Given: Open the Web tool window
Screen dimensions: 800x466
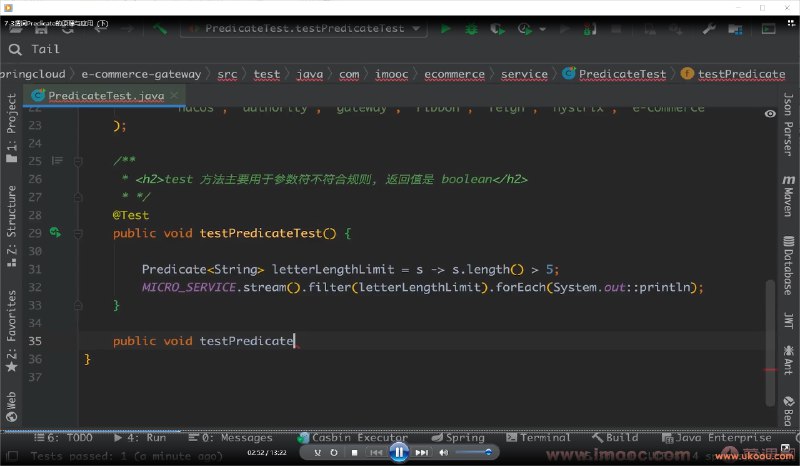Looking at the screenshot, I should point(11,406).
